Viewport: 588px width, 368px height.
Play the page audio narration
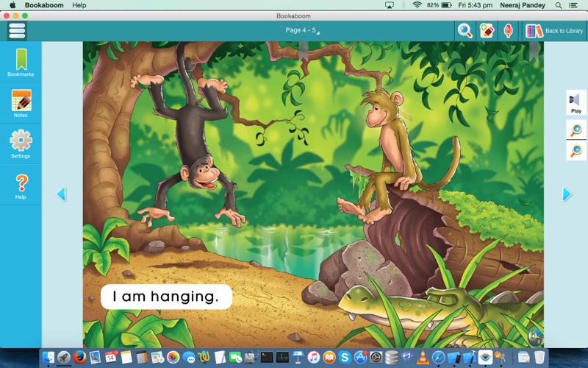(576, 102)
